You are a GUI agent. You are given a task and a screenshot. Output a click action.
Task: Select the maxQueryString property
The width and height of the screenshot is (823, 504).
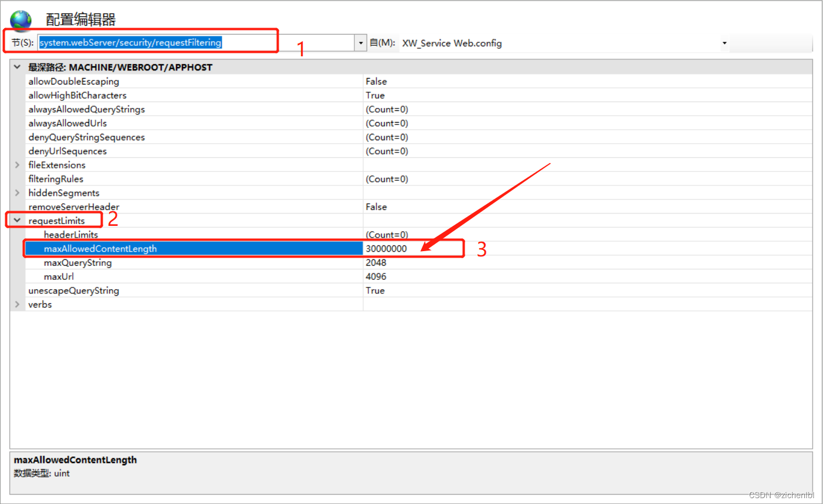click(x=77, y=263)
